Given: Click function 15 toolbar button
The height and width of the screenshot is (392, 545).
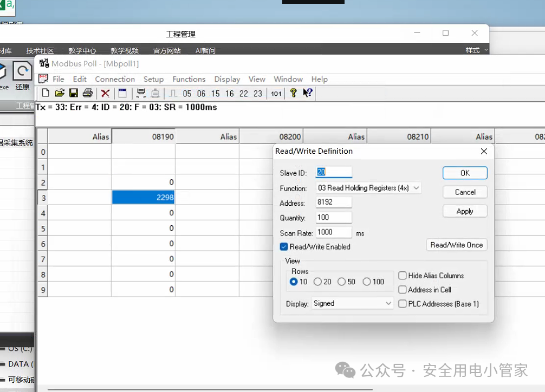Looking at the screenshot, I should point(216,94).
